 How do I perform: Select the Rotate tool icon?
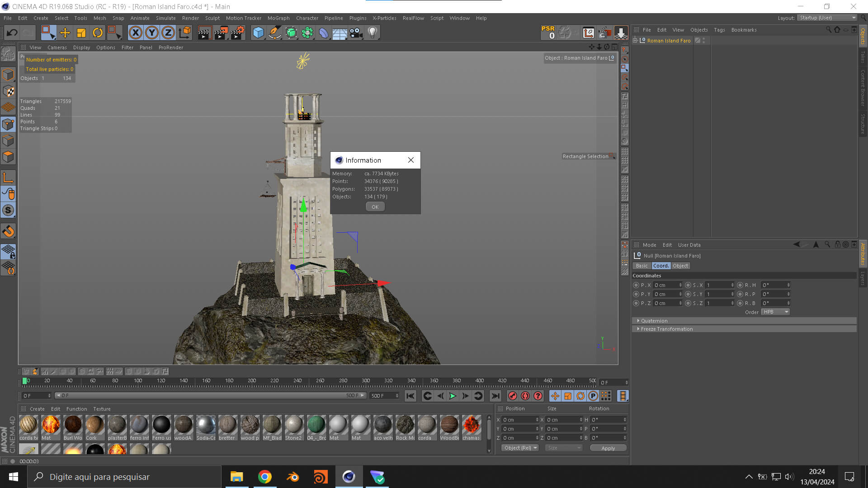click(x=98, y=33)
